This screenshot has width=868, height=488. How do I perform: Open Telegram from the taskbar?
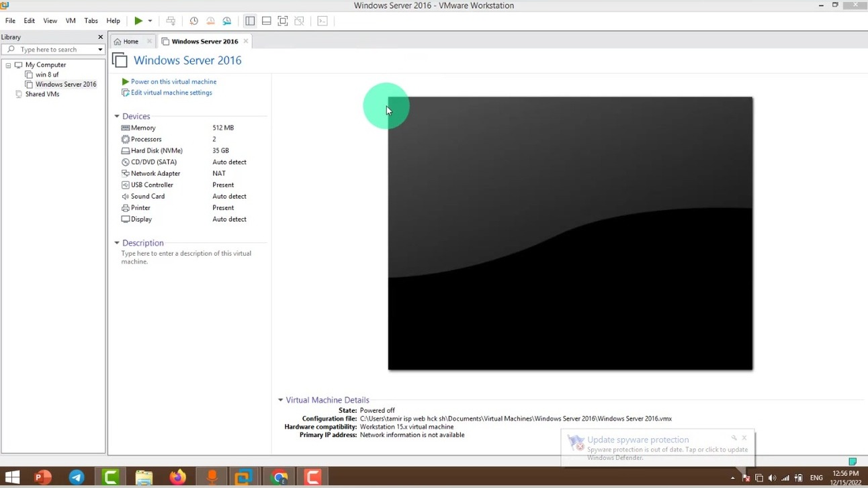77,477
